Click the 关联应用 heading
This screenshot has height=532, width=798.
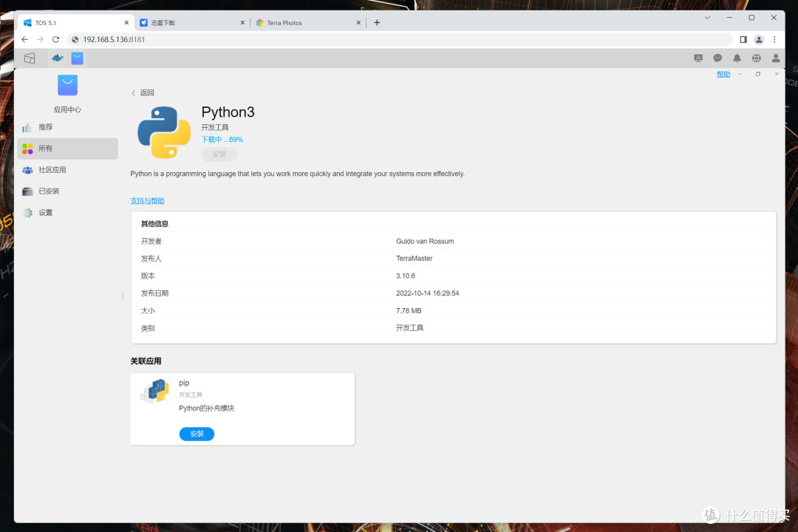[146, 361]
